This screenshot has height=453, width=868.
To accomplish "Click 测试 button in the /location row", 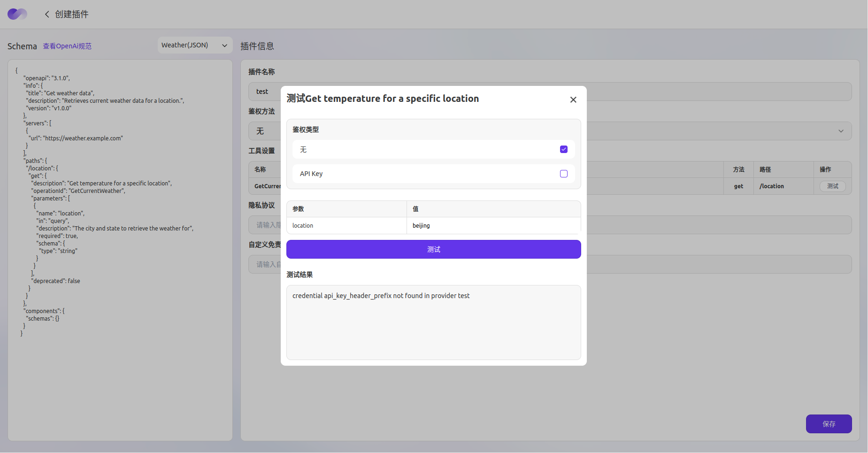I will coord(832,186).
